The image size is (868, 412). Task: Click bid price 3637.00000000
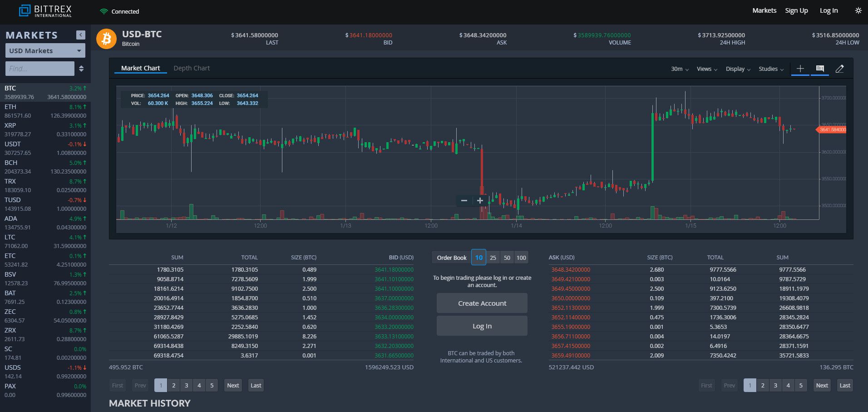point(394,298)
